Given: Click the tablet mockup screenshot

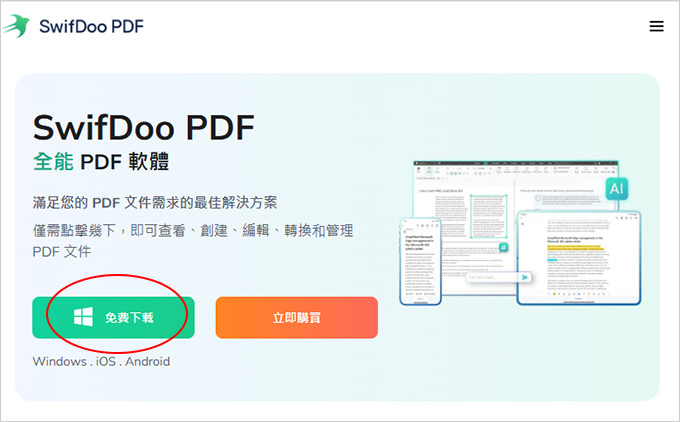Looking at the screenshot, I should tap(579, 258).
